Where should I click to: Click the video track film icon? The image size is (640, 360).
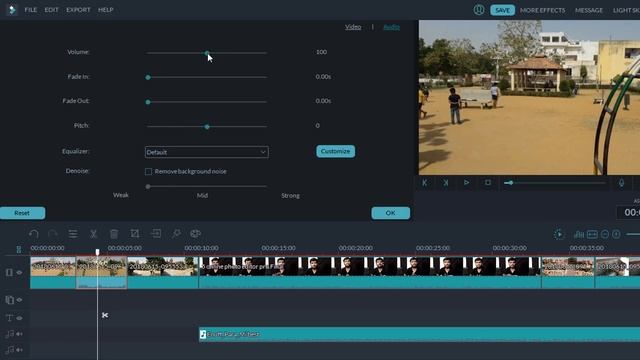(9, 272)
